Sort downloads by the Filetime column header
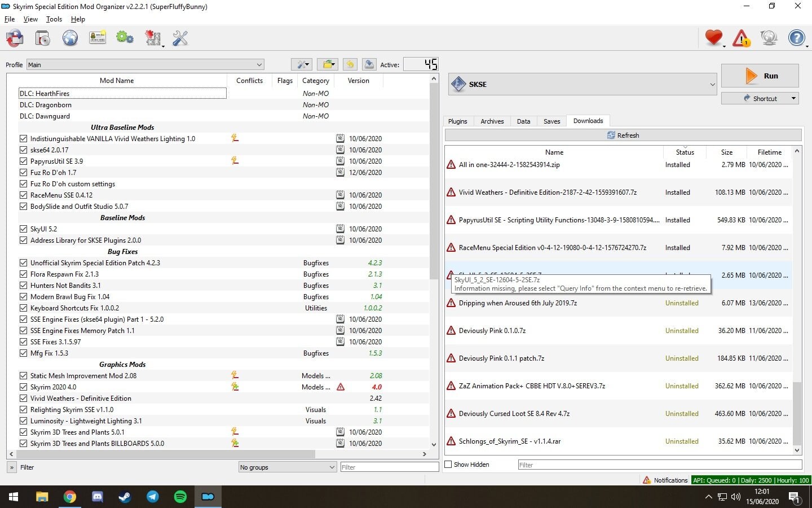 pos(769,152)
